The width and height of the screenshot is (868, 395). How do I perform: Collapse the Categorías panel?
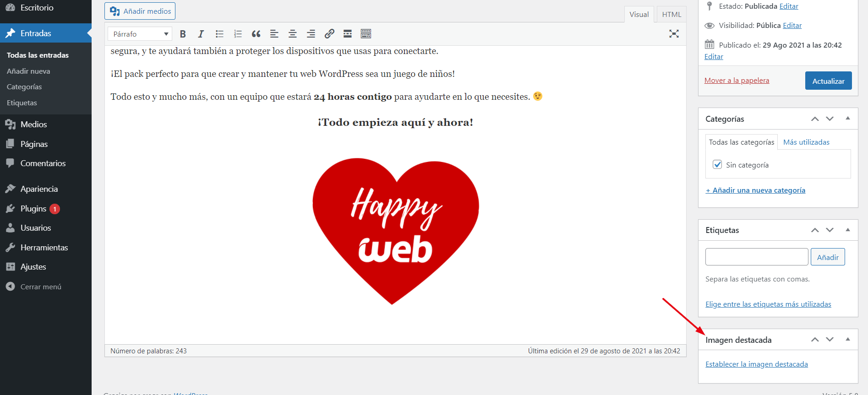pos(848,119)
